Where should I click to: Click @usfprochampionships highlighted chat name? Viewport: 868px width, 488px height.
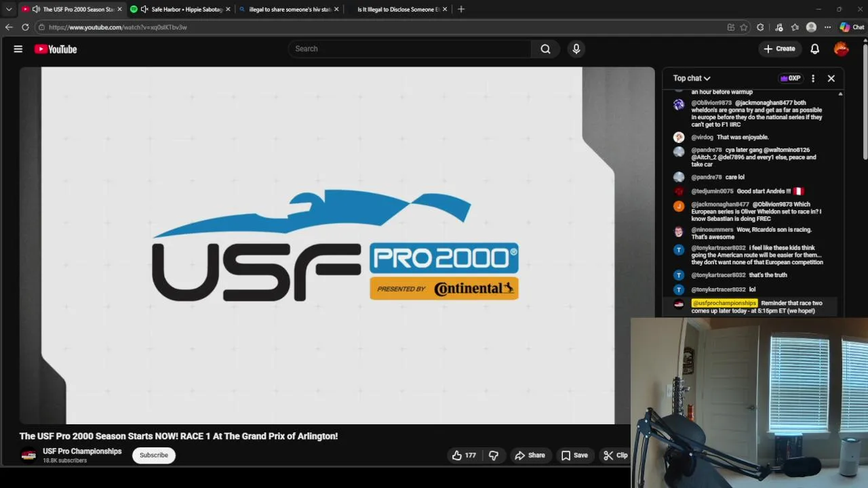724,303
